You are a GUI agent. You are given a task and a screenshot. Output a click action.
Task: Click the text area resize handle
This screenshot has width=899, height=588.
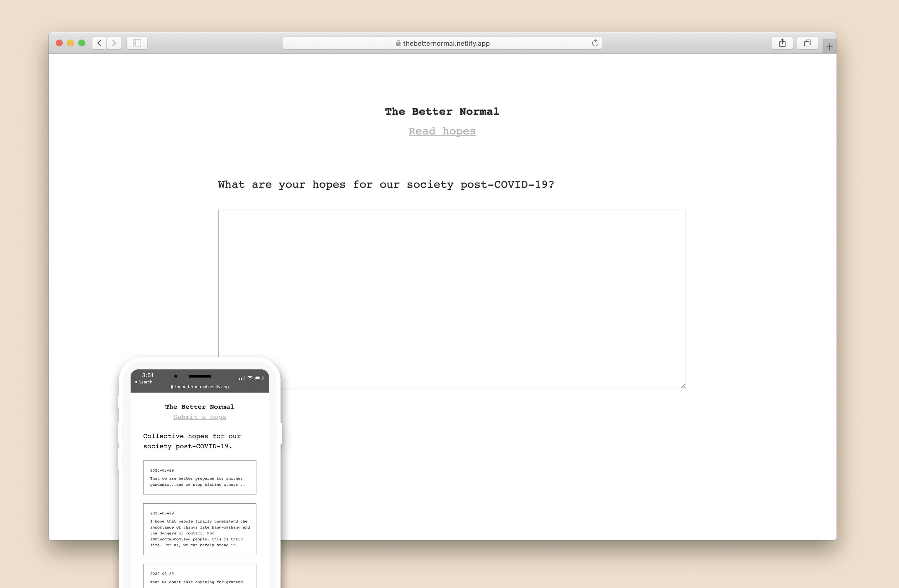pos(683,386)
